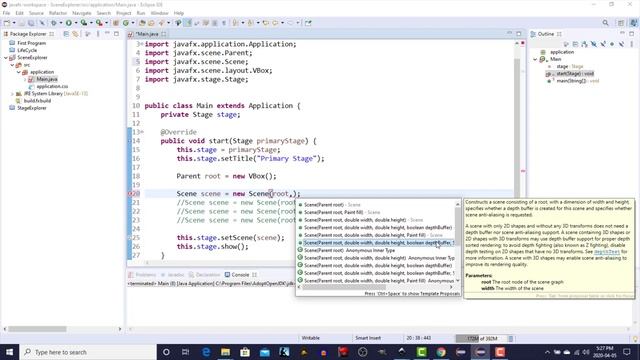Open the Window menu

tap(159, 13)
